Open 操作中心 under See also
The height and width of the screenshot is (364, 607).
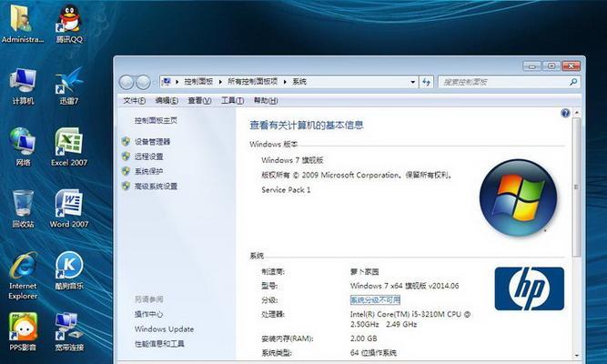pyautogui.click(x=148, y=314)
